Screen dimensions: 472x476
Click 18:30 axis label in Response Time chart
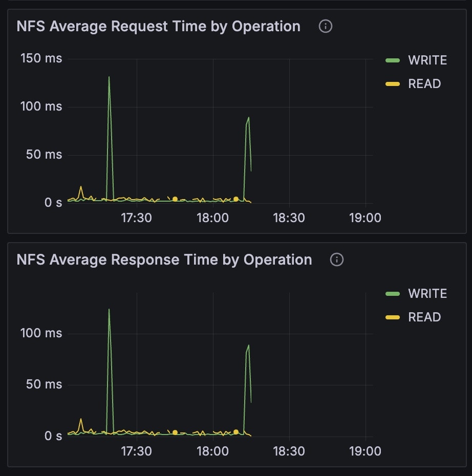pyautogui.click(x=289, y=451)
